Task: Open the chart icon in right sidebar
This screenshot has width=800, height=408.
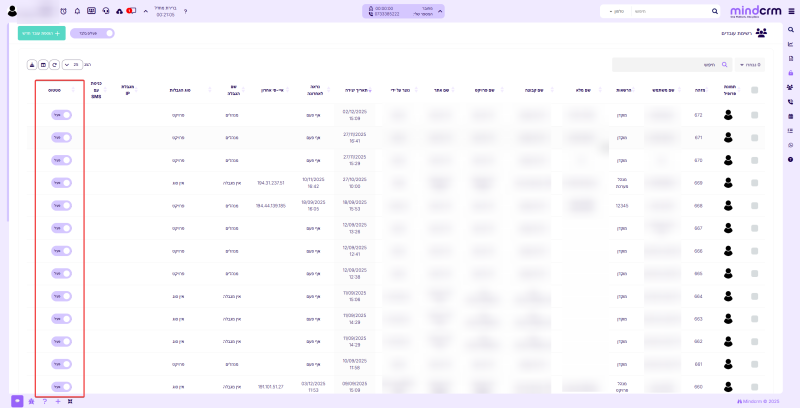Action: (790, 44)
